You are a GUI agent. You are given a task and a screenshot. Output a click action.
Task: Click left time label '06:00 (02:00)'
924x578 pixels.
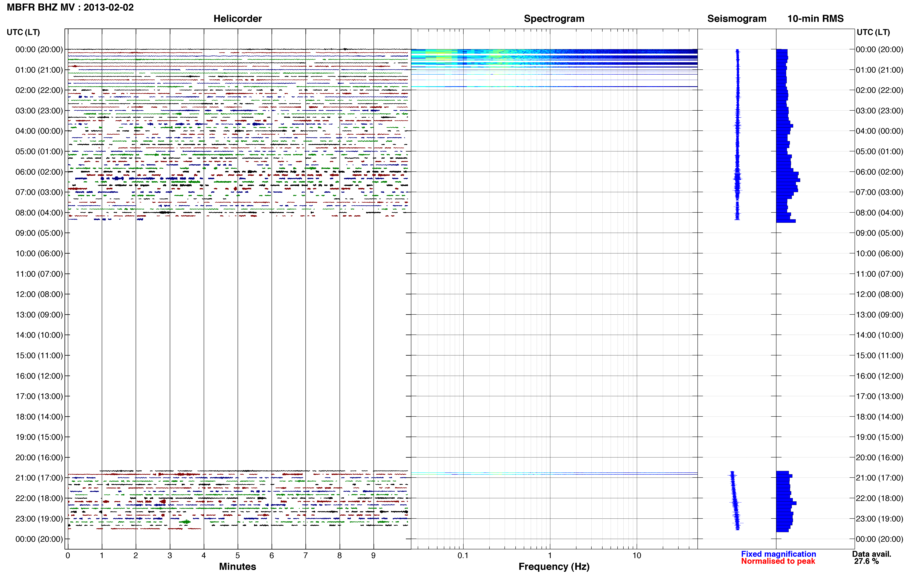[x=39, y=172]
